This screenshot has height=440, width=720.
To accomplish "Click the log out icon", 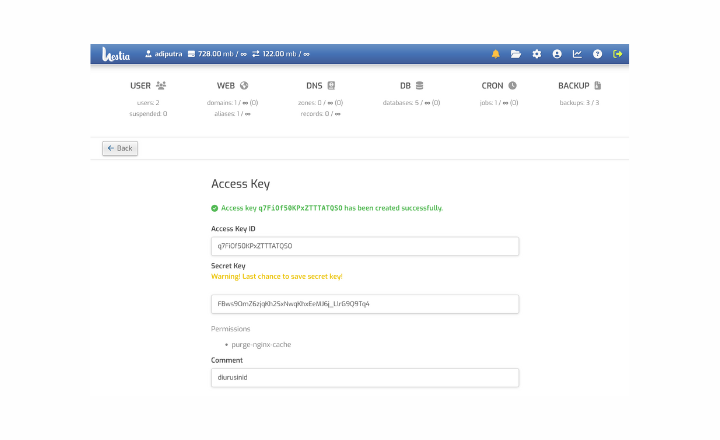I will point(618,54).
